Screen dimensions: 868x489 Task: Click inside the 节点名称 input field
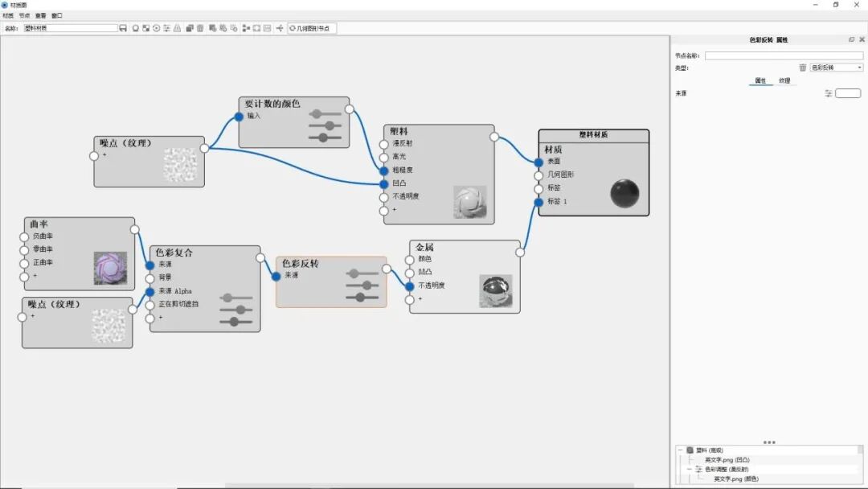point(782,55)
